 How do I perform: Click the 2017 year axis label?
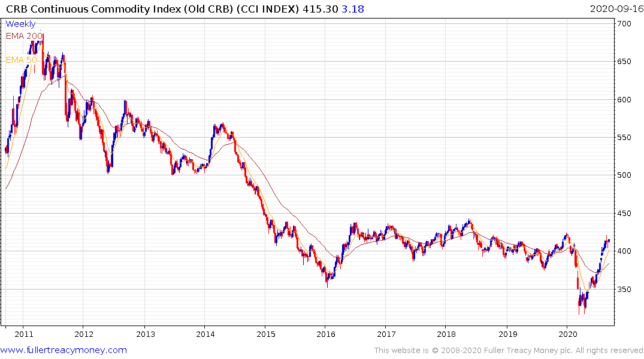[x=386, y=334]
